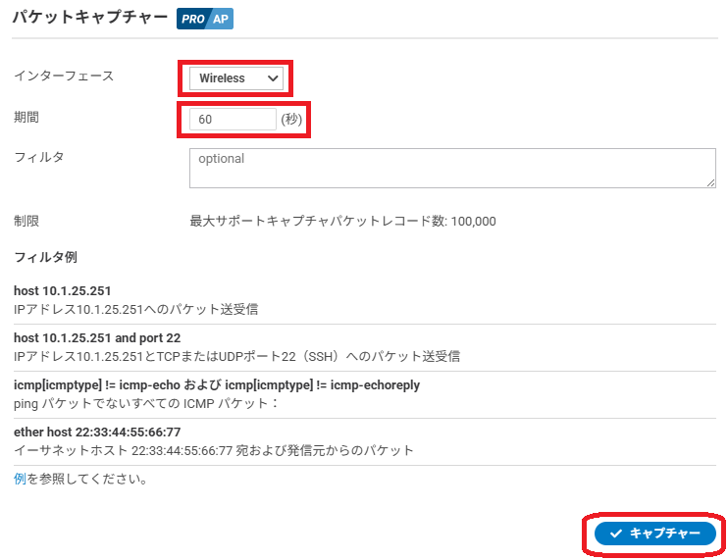Screen dimensions: 728x560
Task: Click the max capture record limit text
Action: [x=342, y=221]
